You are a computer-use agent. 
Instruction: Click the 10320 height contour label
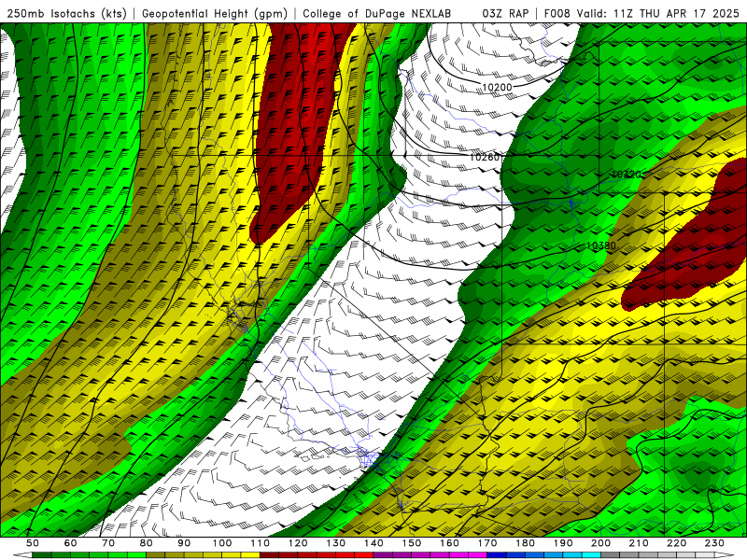627,175
